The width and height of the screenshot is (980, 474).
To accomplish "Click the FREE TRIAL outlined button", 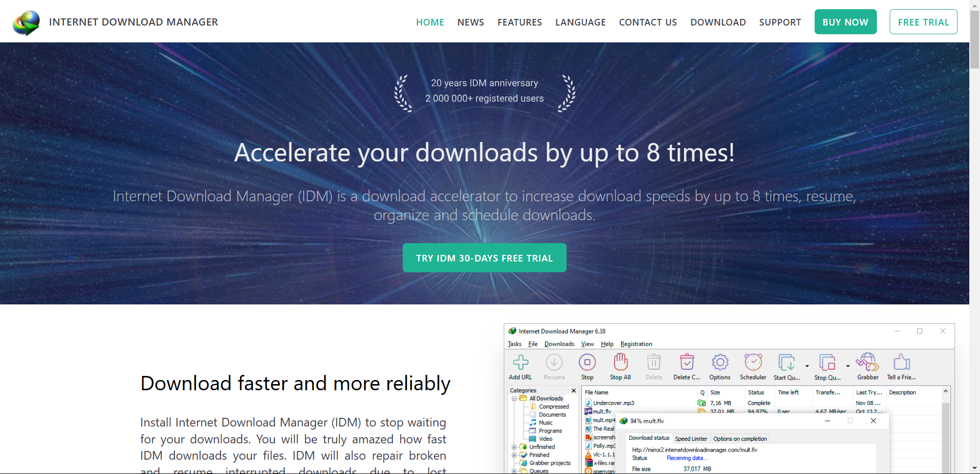I will pos(923,22).
